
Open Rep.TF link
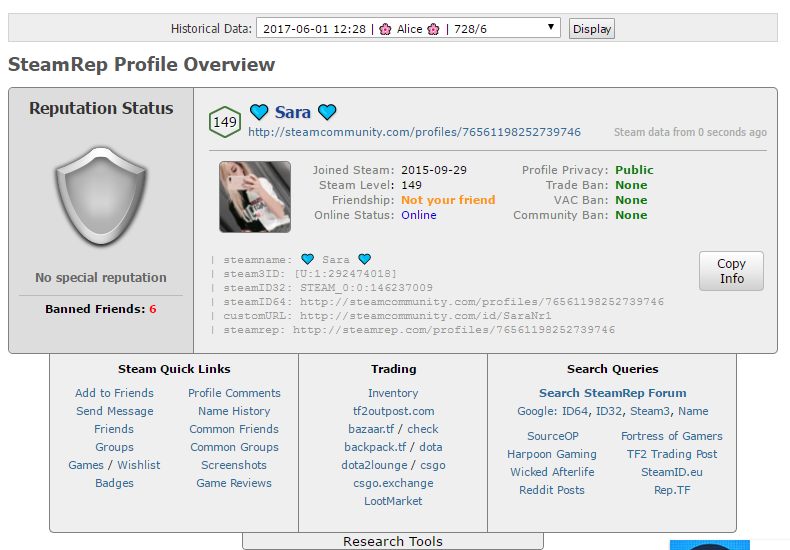pos(672,490)
